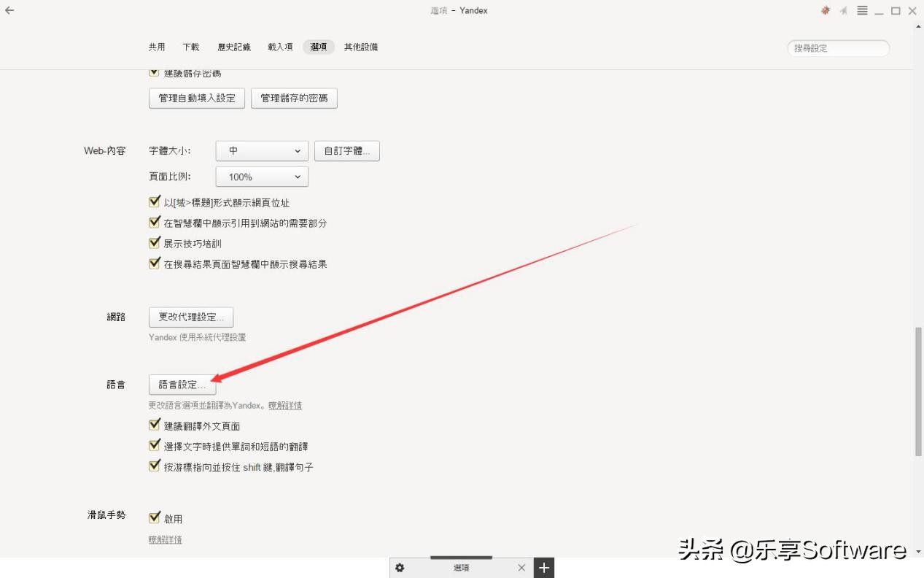Switch to the 下載 tab
The height and width of the screenshot is (578, 924).
tap(191, 46)
